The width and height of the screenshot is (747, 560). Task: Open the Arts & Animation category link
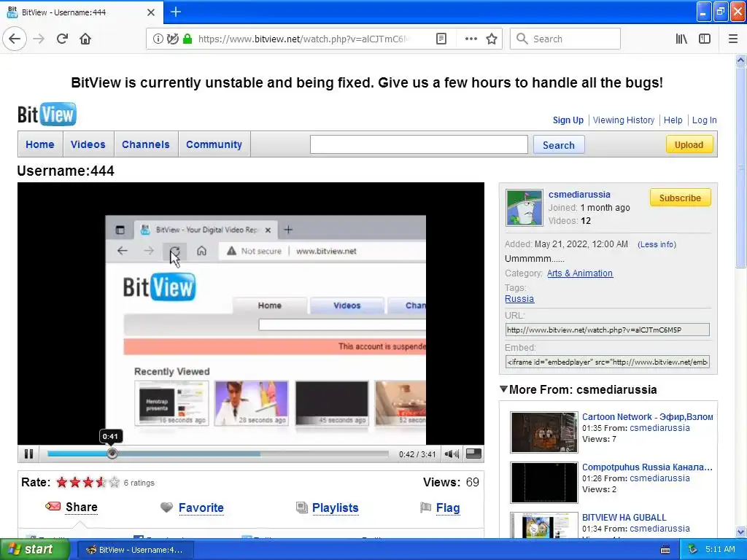pos(580,273)
